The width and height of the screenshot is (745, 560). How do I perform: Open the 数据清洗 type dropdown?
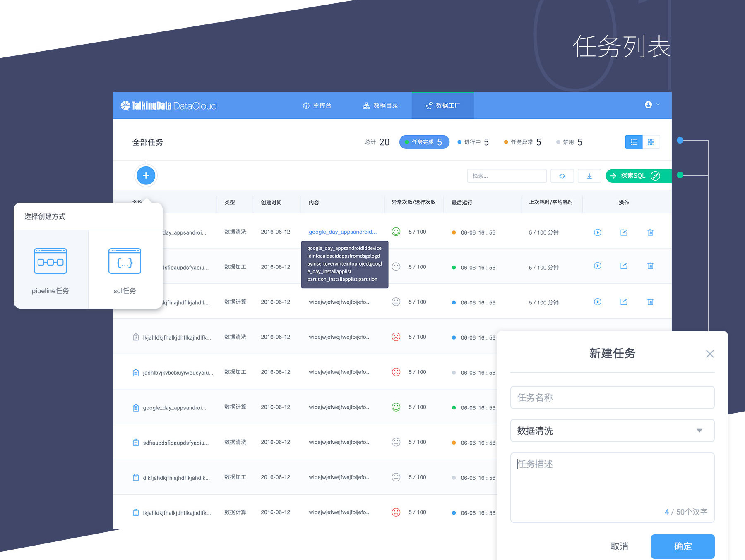[x=612, y=431]
